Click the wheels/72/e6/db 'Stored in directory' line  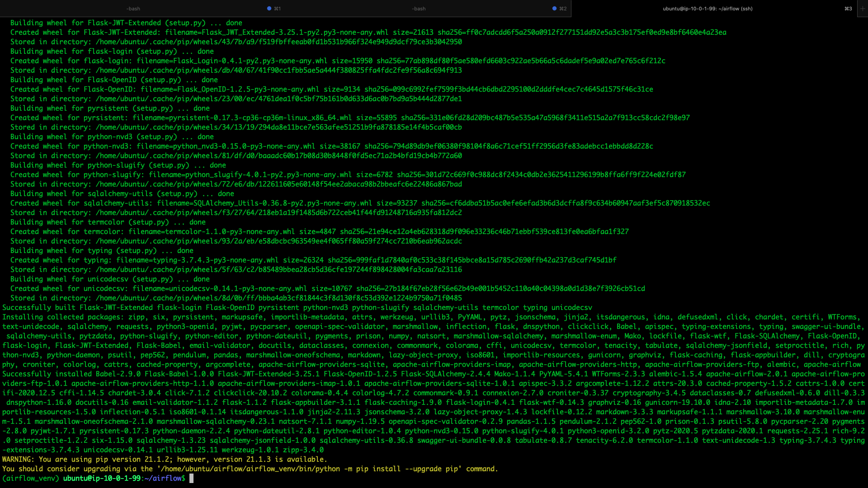pyautogui.click(x=236, y=184)
